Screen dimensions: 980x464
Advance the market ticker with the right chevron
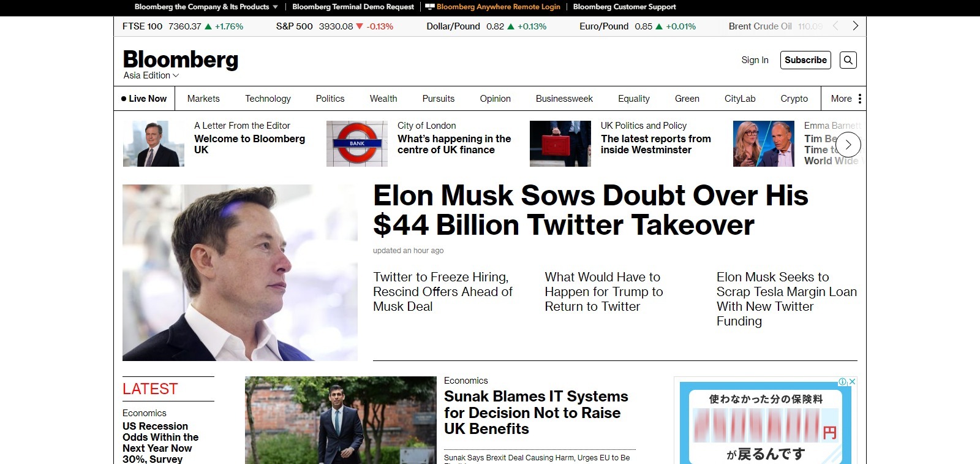[x=855, y=26]
